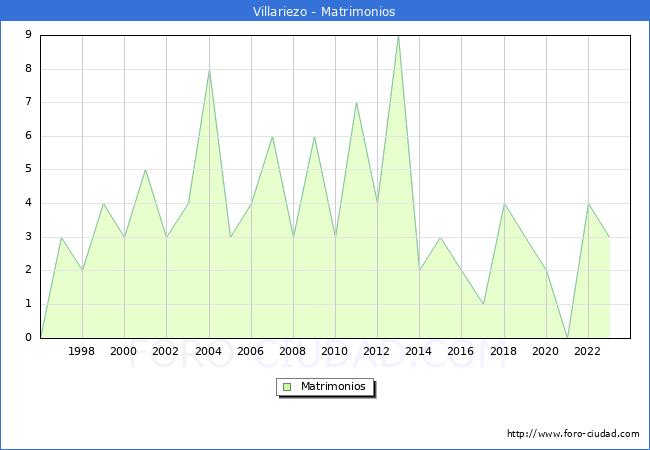The width and height of the screenshot is (650, 450).
Task: Click the y-axis value 8
Action: 28,68
